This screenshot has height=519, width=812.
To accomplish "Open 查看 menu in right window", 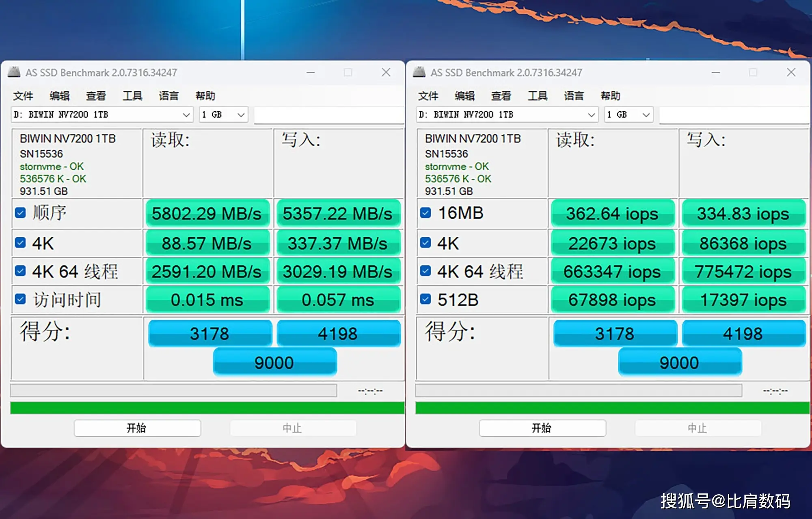I will pyautogui.click(x=501, y=96).
